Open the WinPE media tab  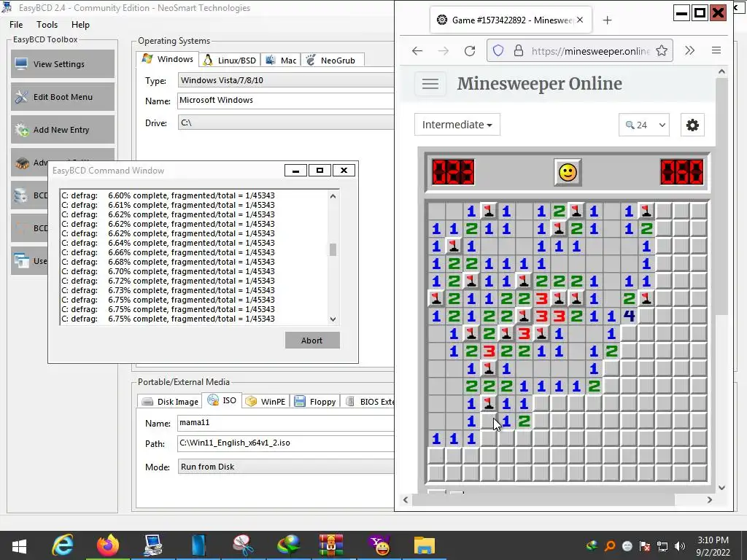266,402
